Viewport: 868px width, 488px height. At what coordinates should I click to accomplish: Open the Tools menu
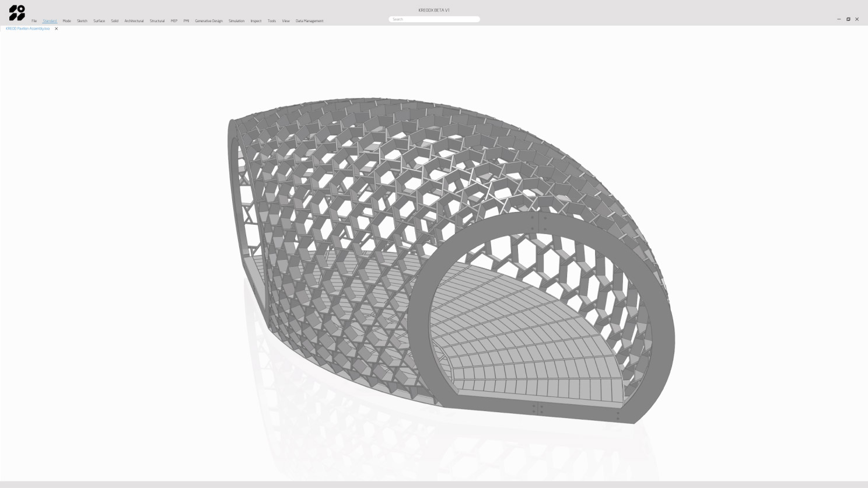point(271,21)
